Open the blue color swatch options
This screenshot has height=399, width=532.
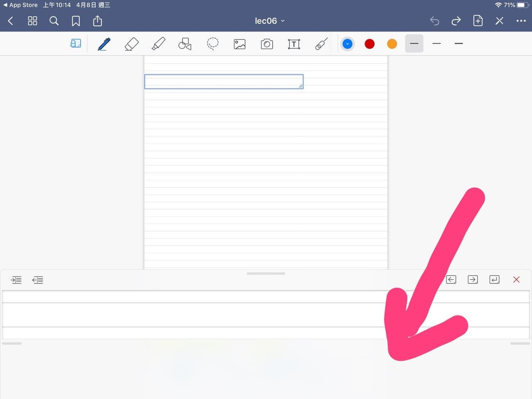(347, 44)
